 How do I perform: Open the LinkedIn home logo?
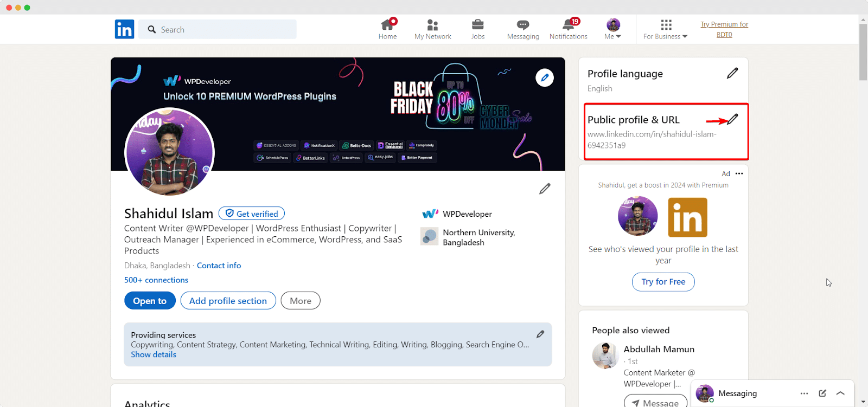point(124,29)
